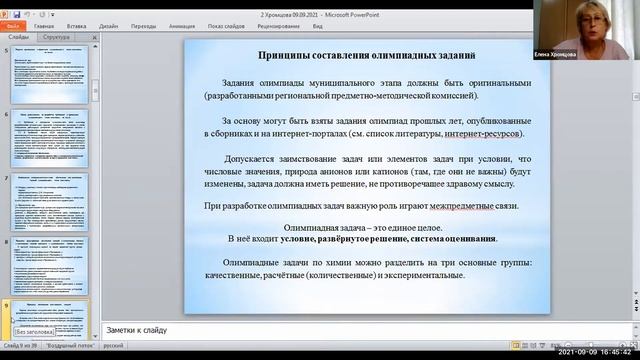Select slide 7 thumbnail

click(49, 202)
